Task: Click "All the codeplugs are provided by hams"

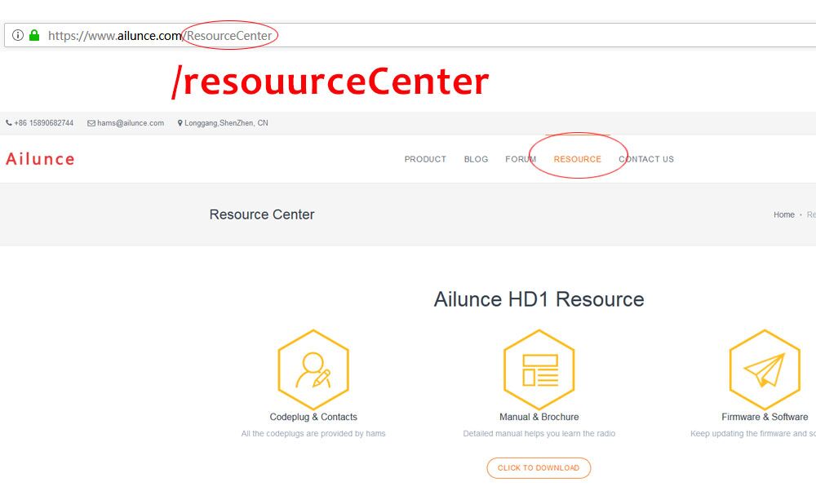Action: [313, 434]
